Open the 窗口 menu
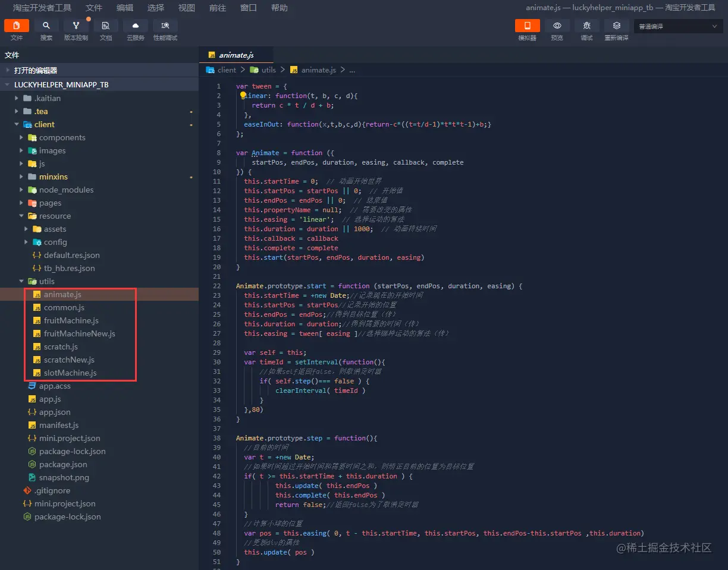The width and height of the screenshot is (728, 570). pos(249,8)
